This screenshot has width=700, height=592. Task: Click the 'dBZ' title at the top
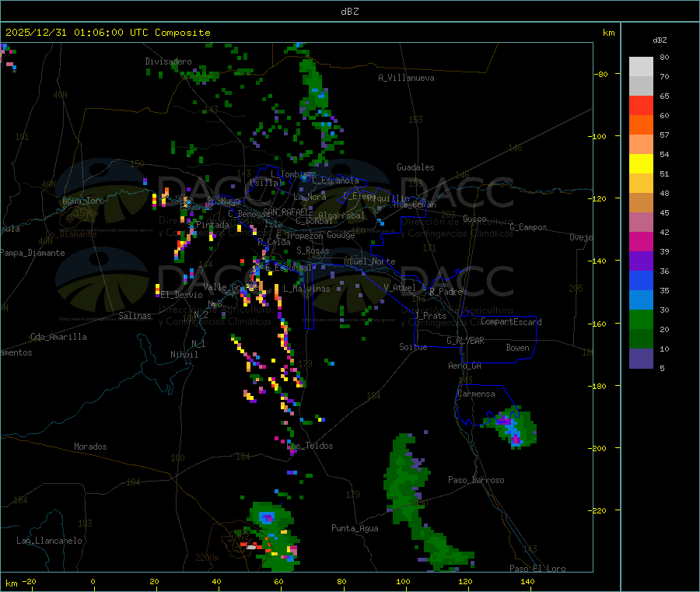tap(349, 12)
